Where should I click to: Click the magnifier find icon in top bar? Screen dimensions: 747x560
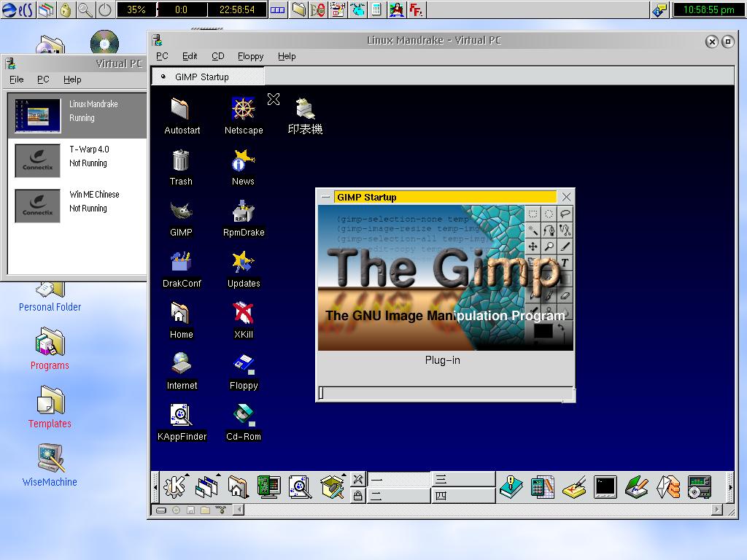[x=85, y=9]
